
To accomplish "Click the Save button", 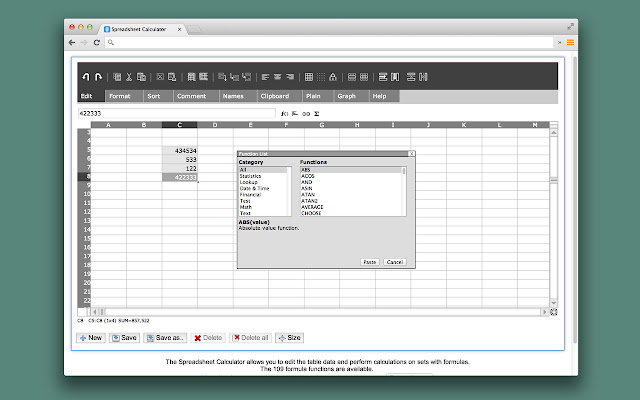I will [x=124, y=338].
